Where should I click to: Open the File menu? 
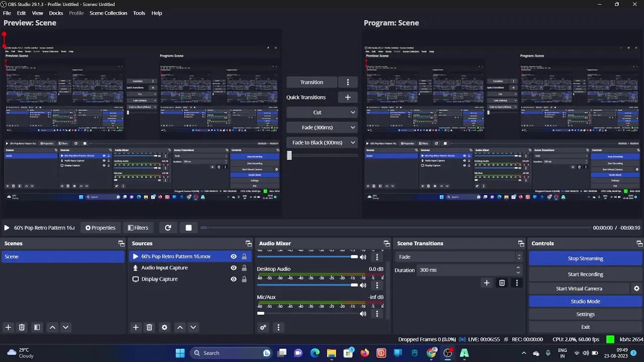[x=7, y=13]
